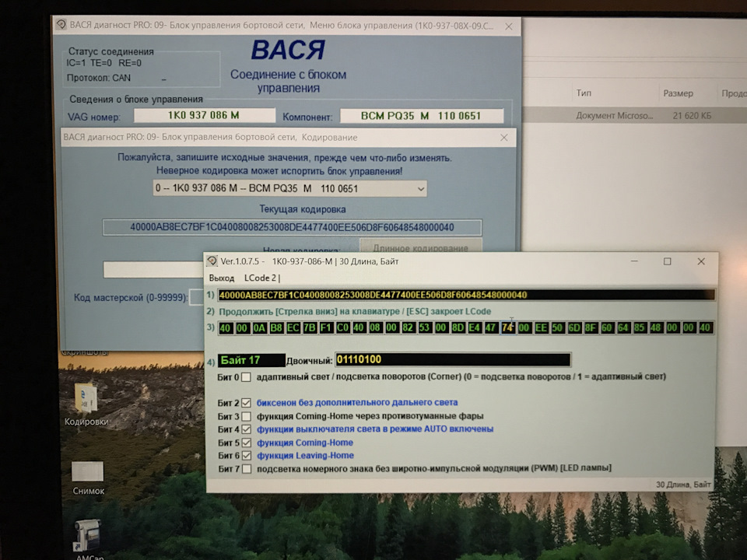Click the Новая кодировка input field
Viewport: 747px width, 560px height.
[153, 270]
